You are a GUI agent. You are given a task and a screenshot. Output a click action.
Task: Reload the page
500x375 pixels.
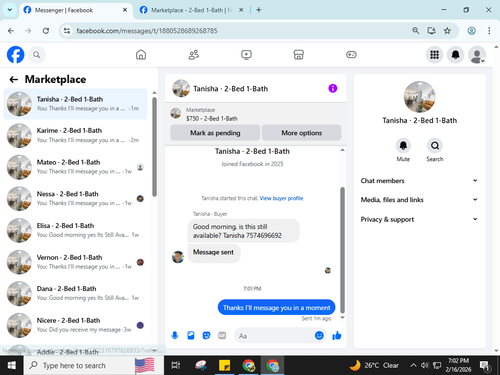click(46, 31)
